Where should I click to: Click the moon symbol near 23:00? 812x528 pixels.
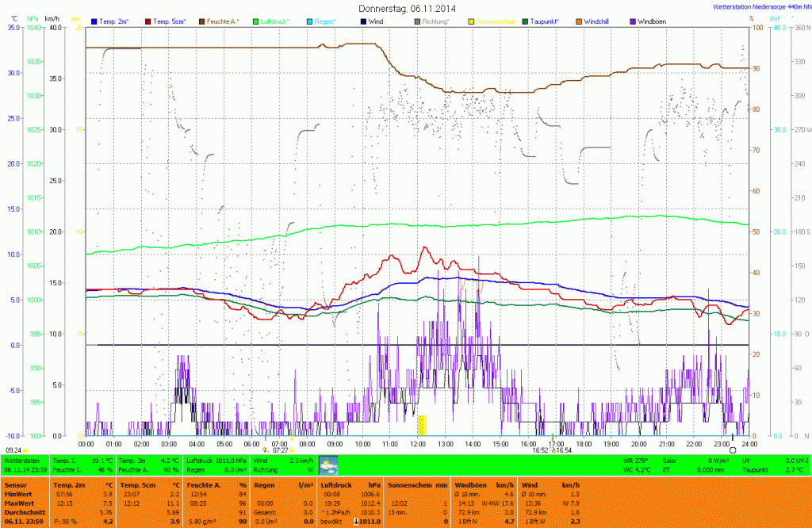pyautogui.click(x=733, y=450)
